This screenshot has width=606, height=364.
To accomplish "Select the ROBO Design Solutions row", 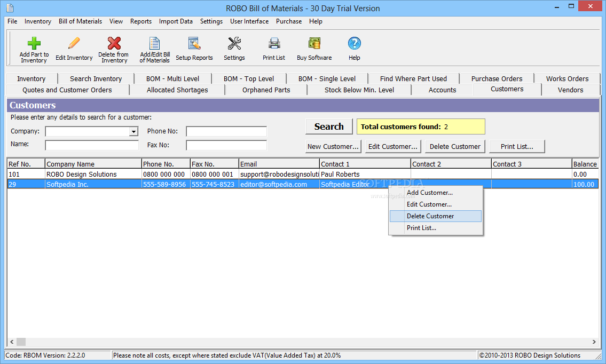I will tap(303, 175).
